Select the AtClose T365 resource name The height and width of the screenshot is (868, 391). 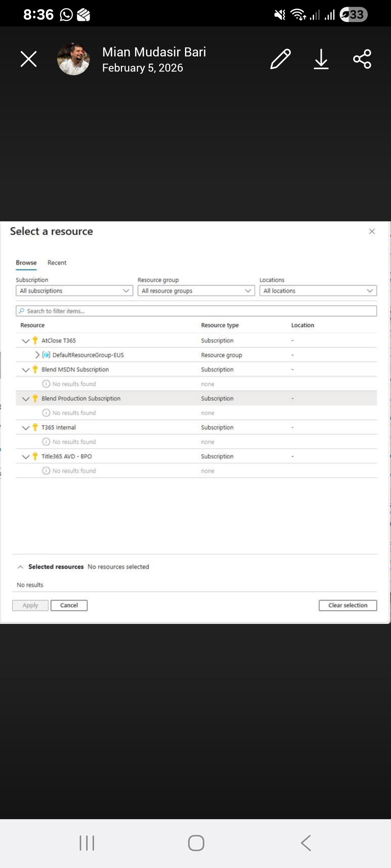[x=59, y=341]
